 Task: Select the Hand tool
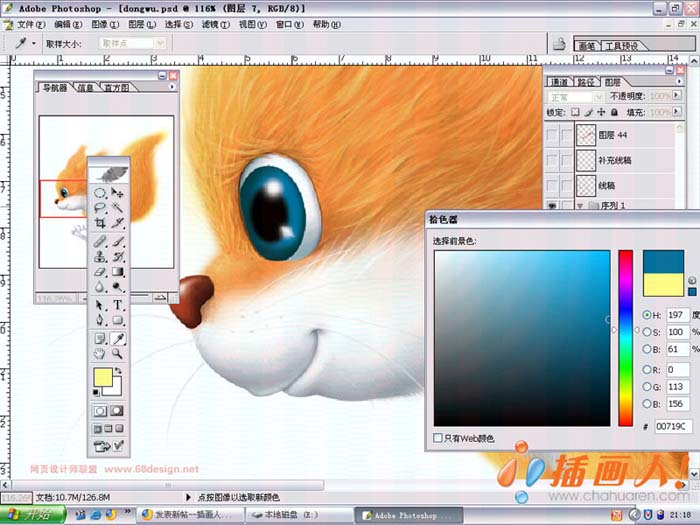coord(100,354)
